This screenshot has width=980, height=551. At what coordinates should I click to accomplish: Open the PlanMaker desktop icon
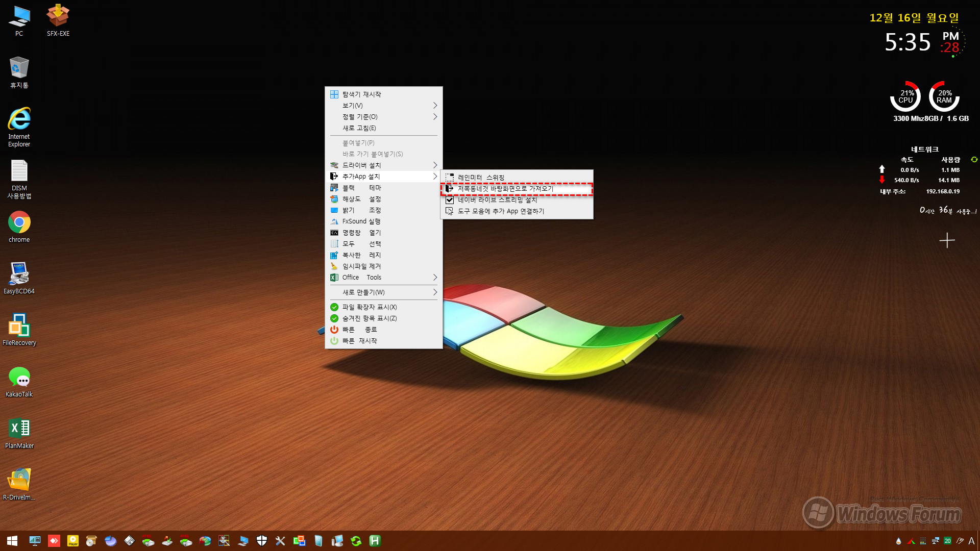click(19, 433)
